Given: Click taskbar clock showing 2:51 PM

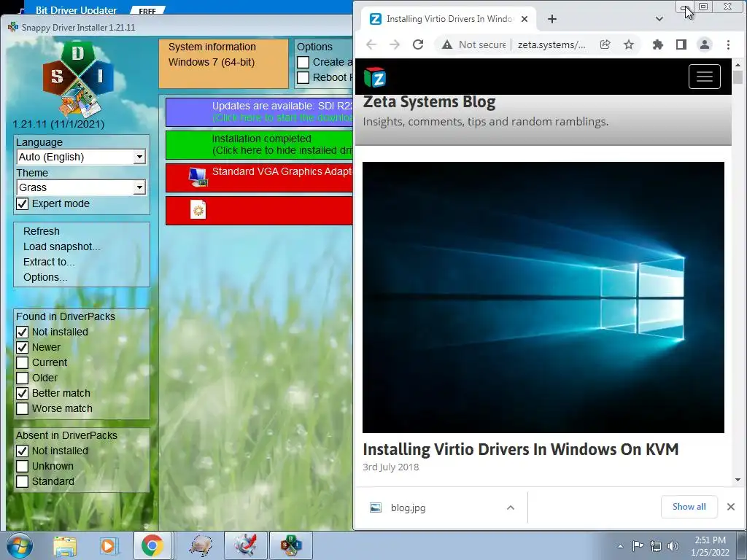Looking at the screenshot, I should [x=710, y=546].
